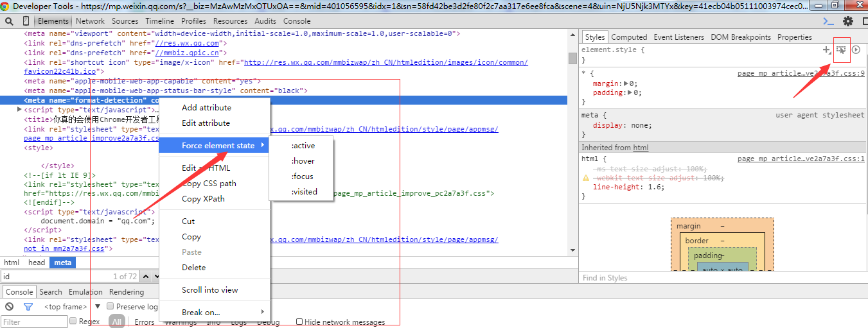Screen dimensions: 868x328
Task: Select head in the breadcrumb bar
Action: click(x=37, y=263)
